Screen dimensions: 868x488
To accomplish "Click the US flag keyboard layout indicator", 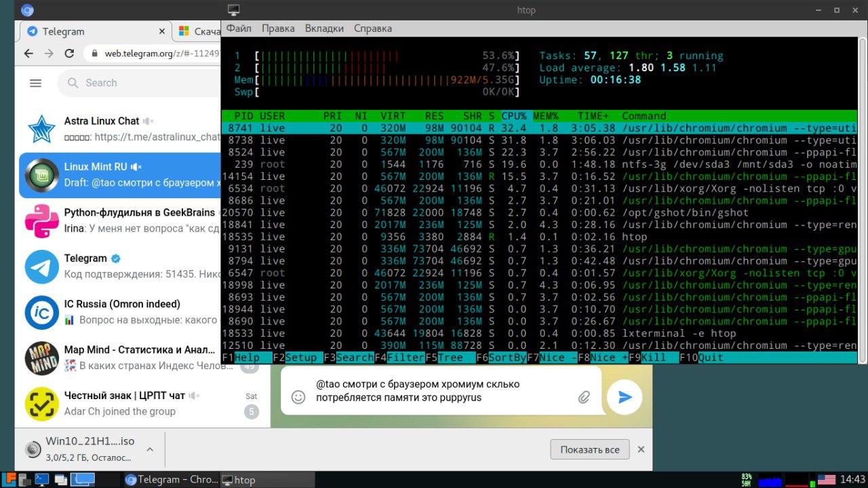I will click(x=827, y=479).
